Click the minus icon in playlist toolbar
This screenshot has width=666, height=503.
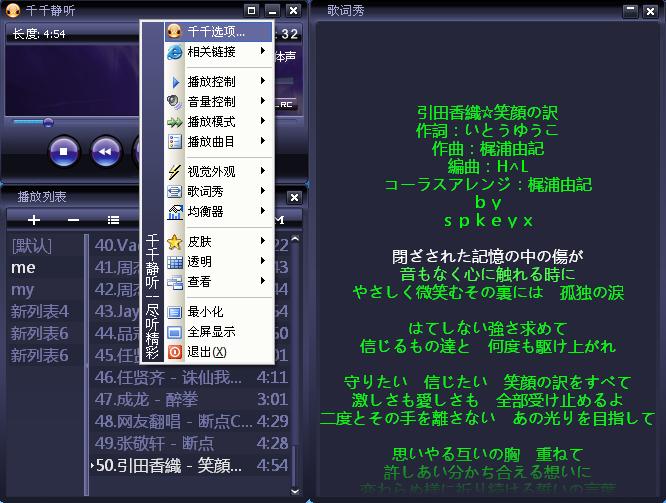pos(73,220)
